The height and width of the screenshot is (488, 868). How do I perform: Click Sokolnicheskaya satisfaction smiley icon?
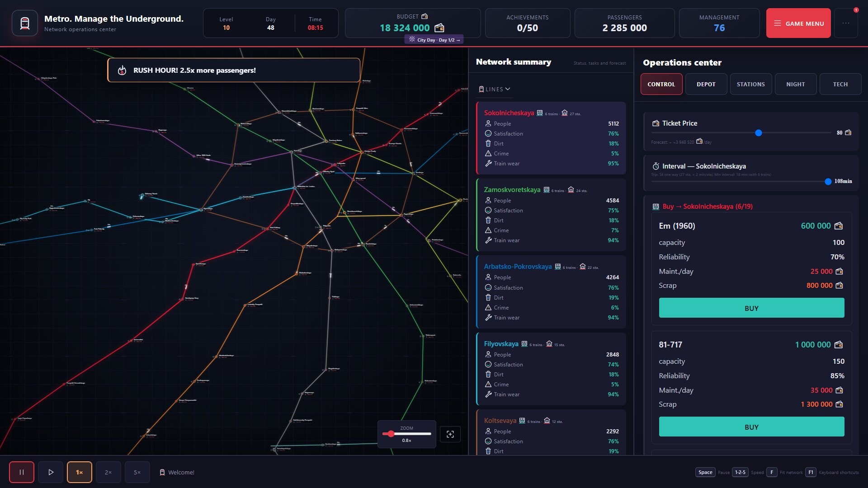coord(488,134)
